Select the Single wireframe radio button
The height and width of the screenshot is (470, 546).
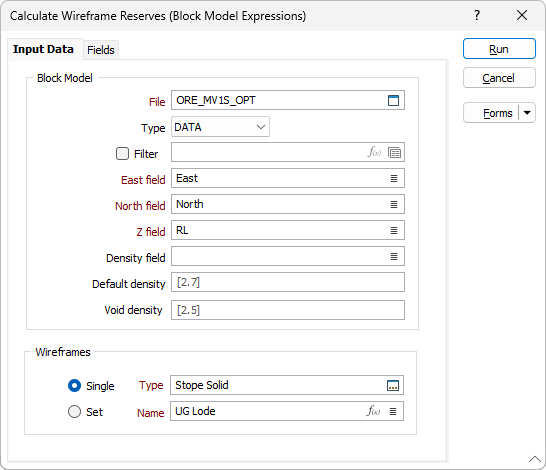coord(75,386)
